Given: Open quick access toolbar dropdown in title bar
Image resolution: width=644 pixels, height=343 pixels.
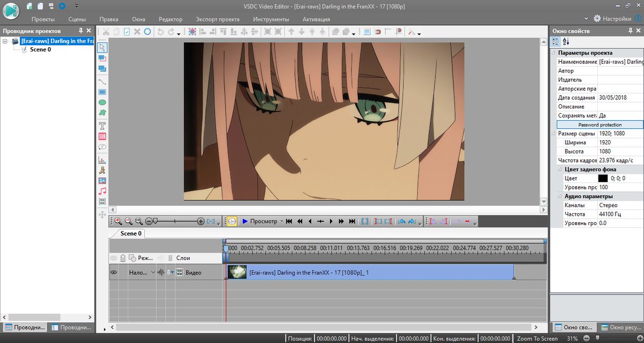Looking at the screenshot, I should (x=76, y=6).
